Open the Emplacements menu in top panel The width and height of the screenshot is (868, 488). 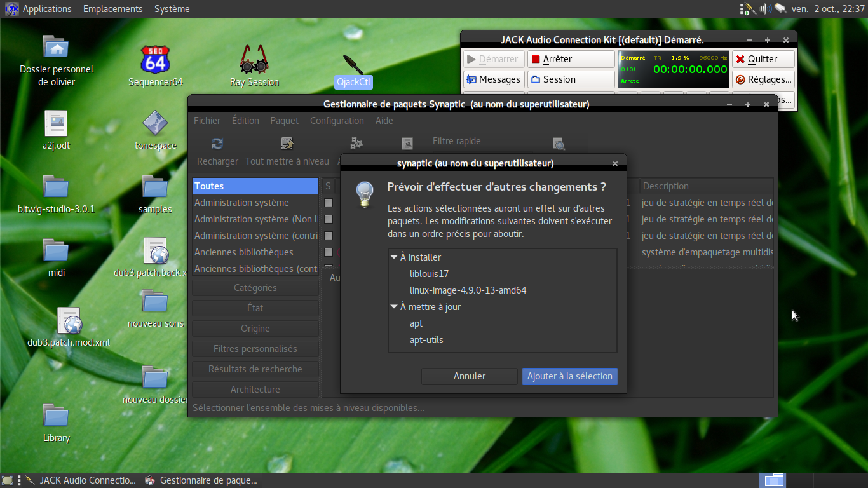coord(112,9)
